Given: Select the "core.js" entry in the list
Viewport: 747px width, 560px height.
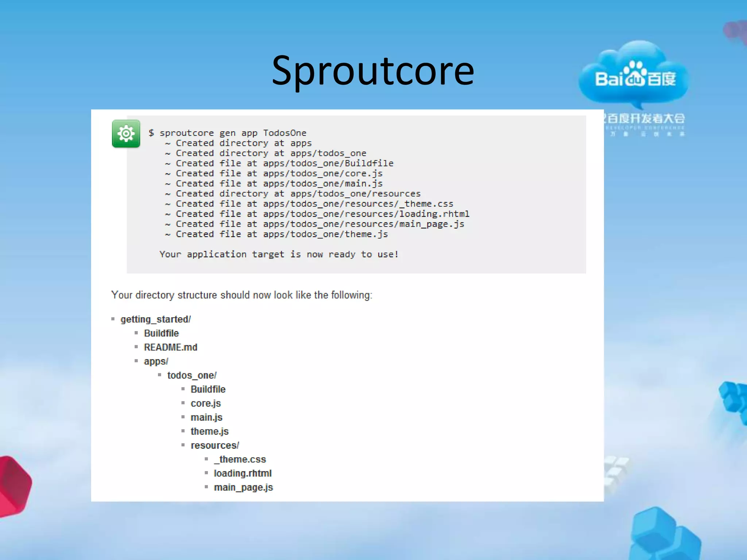Looking at the screenshot, I should (x=206, y=404).
